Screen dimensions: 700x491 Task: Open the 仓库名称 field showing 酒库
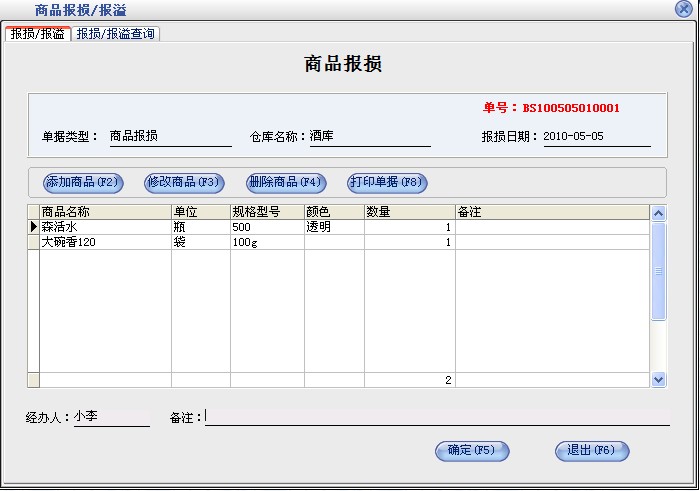368,137
